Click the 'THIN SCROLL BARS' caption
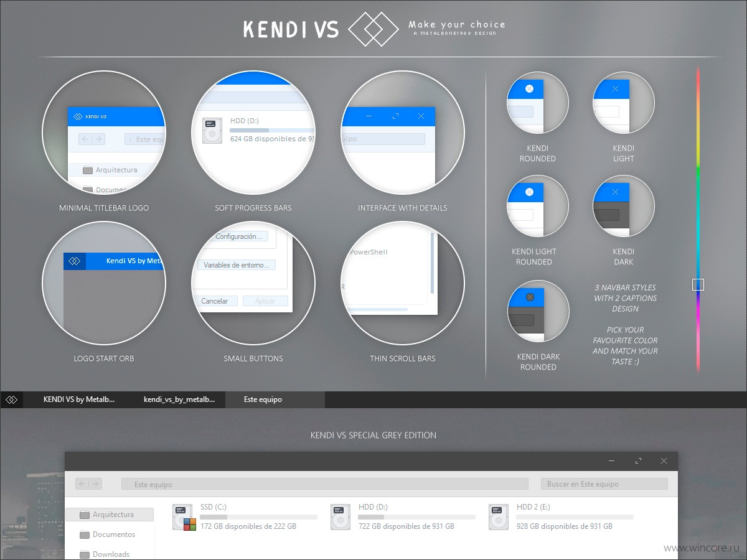The height and width of the screenshot is (560, 747). pyautogui.click(x=403, y=358)
